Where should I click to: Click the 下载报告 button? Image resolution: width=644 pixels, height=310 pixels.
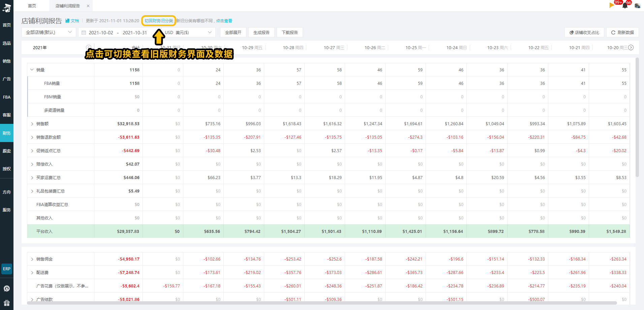[290, 32]
